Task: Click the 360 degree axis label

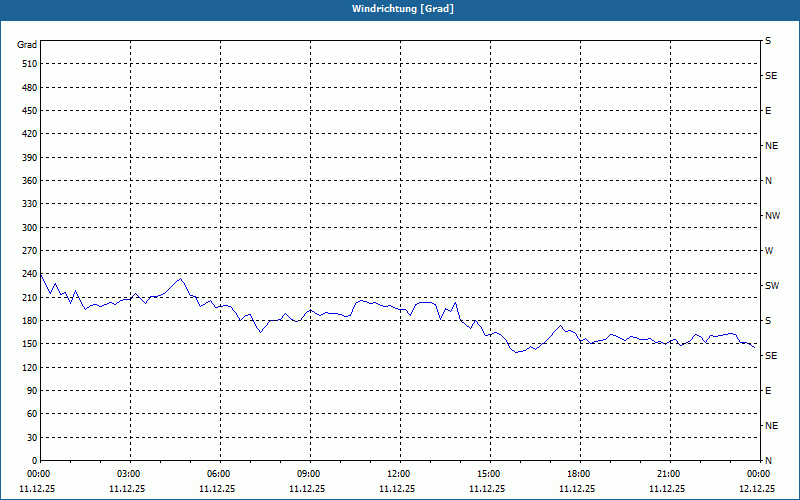Action: point(30,181)
